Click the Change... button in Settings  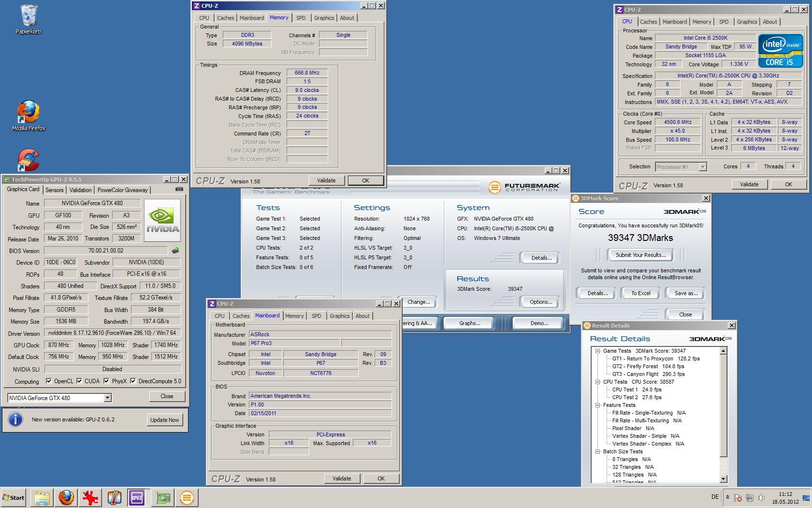click(418, 302)
